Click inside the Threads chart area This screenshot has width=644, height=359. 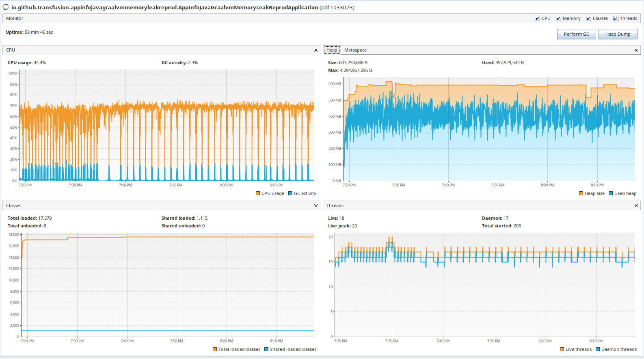[484, 285]
